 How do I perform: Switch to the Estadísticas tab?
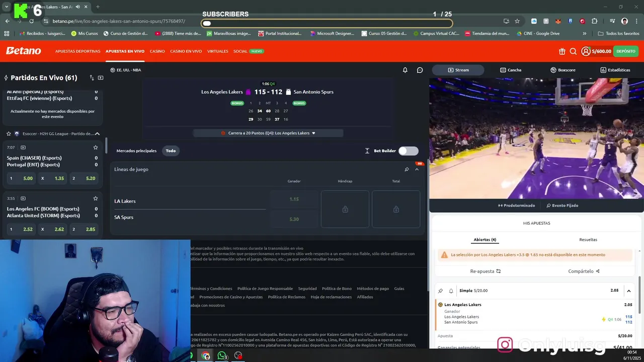coord(615,70)
